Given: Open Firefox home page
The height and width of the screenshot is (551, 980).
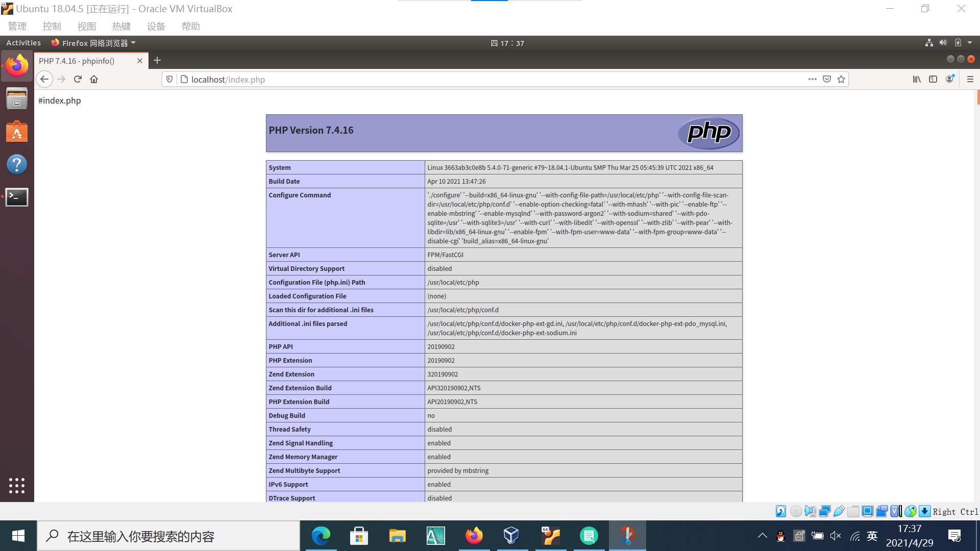Looking at the screenshot, I should (x=94, y=79).
